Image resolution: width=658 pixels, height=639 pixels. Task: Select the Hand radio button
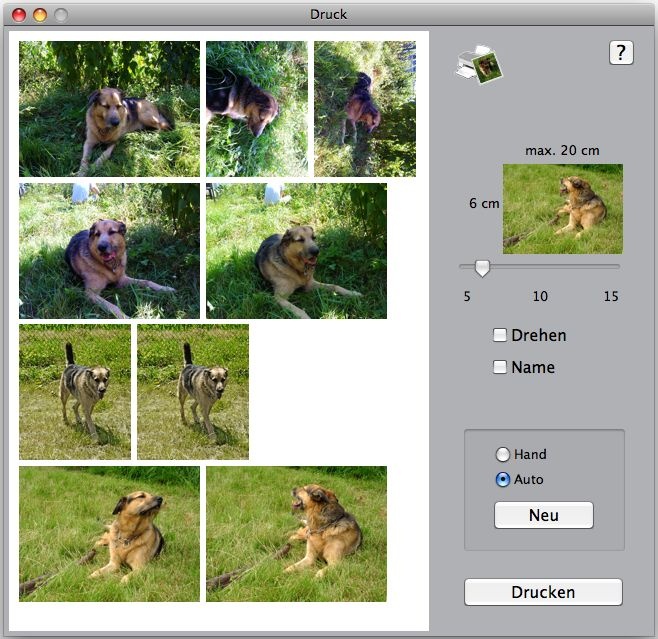coord(503,454)
